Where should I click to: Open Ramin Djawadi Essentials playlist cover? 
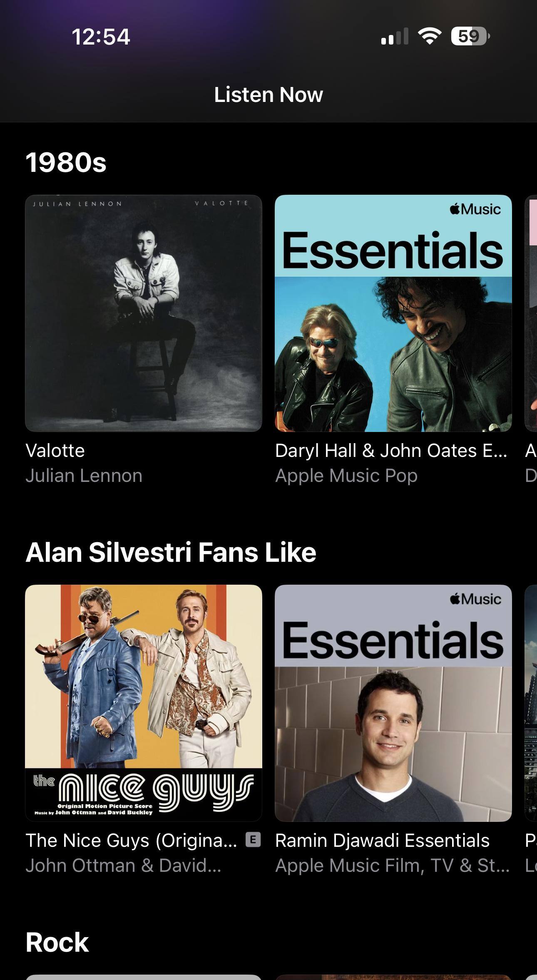[x=393, y=703]
